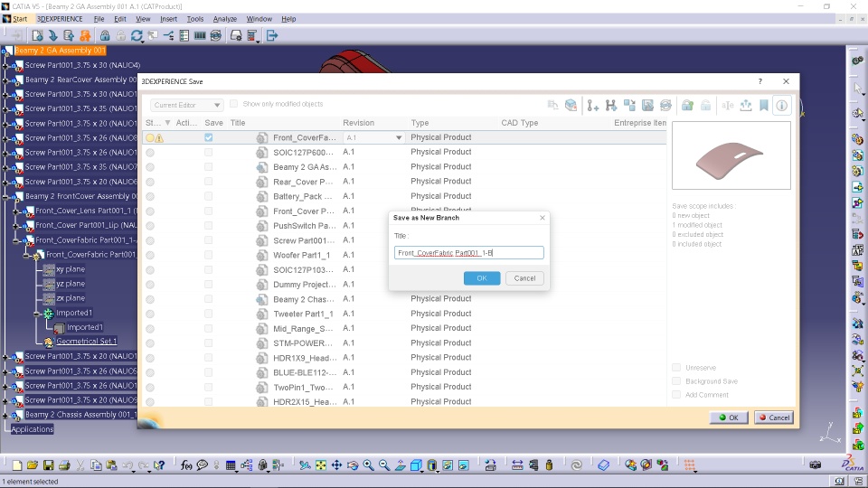Click the camera capture icon in bottom toolbar

tap(815, 465)
